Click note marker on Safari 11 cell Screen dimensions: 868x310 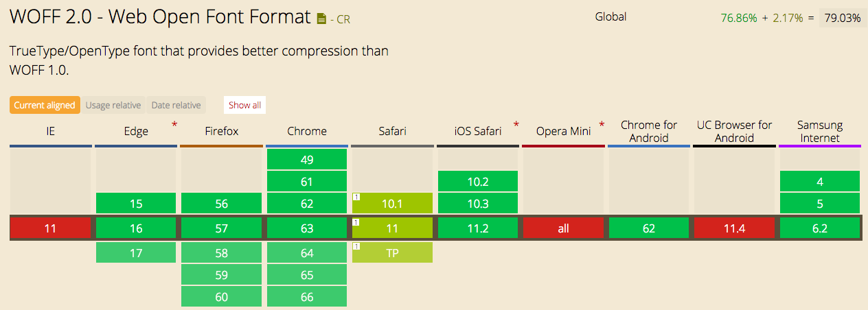coord(356,222)
